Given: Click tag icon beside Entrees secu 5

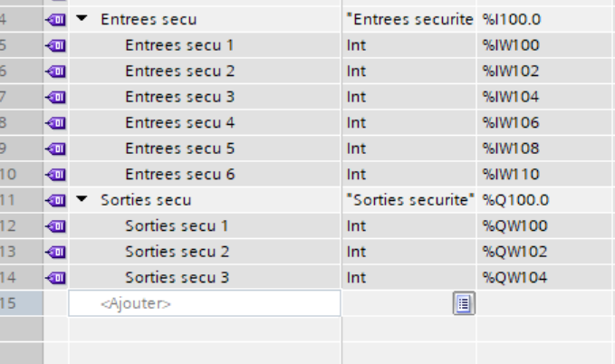Looking at the screenshot, I should click(55, 148).
